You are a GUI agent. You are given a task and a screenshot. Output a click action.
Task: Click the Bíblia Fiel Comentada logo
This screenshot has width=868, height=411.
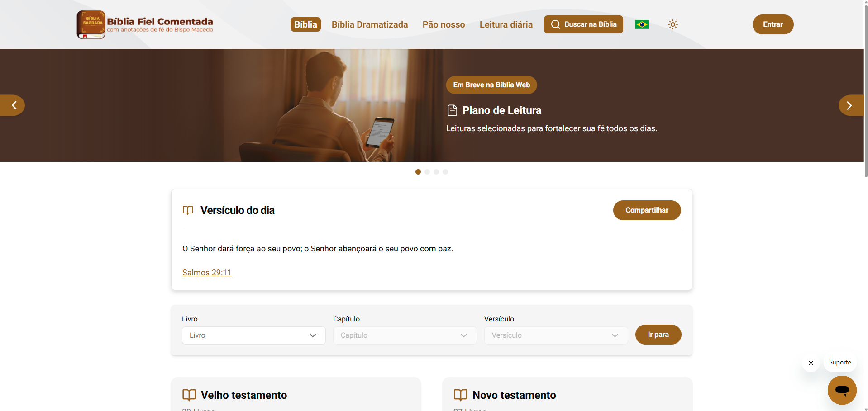pyautogui.click(x=145, y=24)
